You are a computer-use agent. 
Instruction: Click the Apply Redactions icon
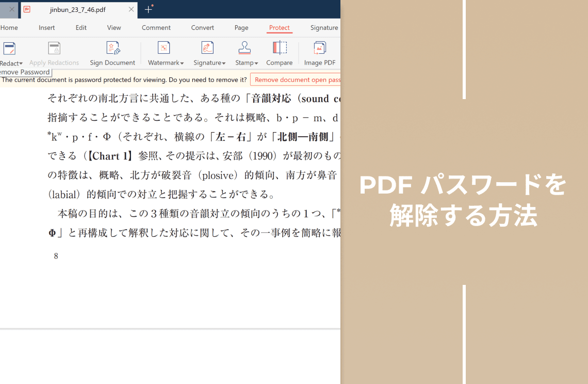(54, 49)
